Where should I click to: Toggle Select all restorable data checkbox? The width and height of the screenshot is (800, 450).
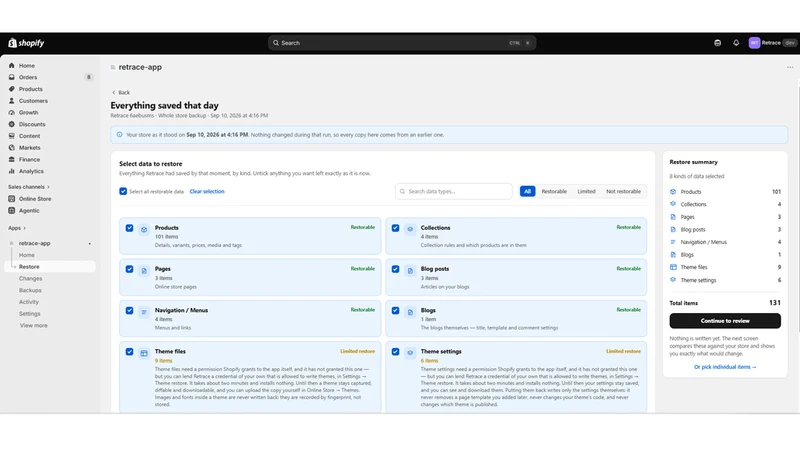coord(123,191)
